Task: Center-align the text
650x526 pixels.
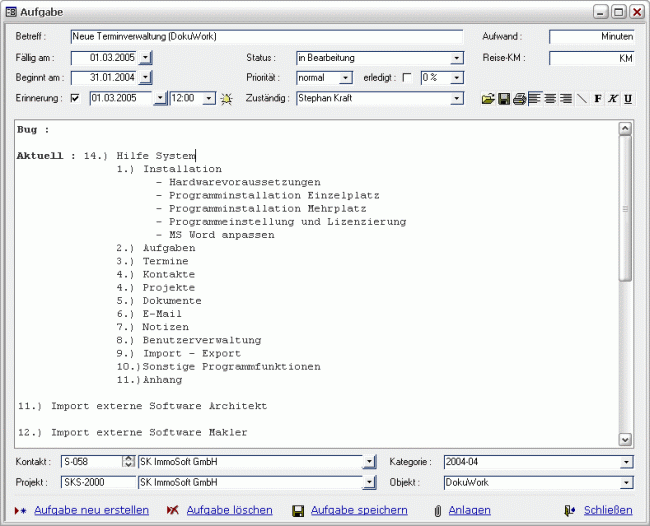Action: point(550,99)
